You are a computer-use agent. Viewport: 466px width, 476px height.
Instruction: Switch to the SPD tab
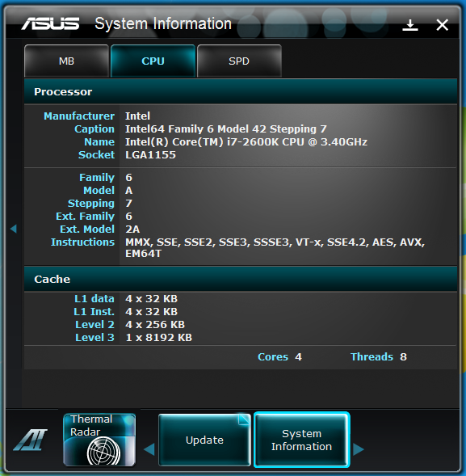tap(239, 61)
